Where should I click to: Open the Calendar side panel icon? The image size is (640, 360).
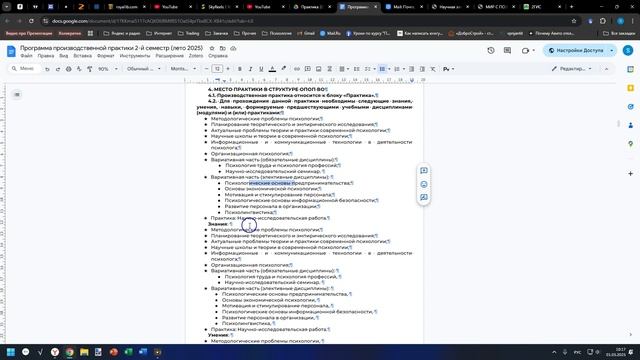[631, 69]
